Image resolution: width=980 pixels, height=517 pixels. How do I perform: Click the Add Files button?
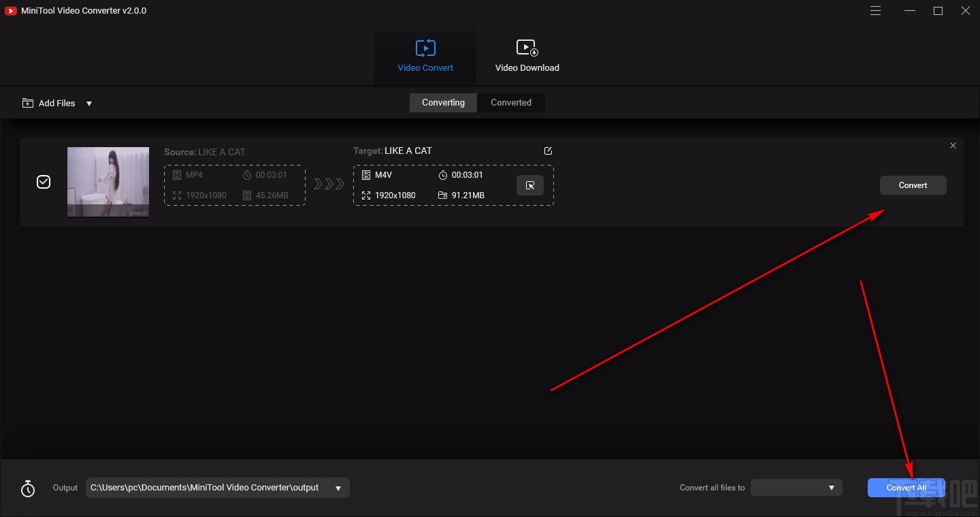pos(49,104)
